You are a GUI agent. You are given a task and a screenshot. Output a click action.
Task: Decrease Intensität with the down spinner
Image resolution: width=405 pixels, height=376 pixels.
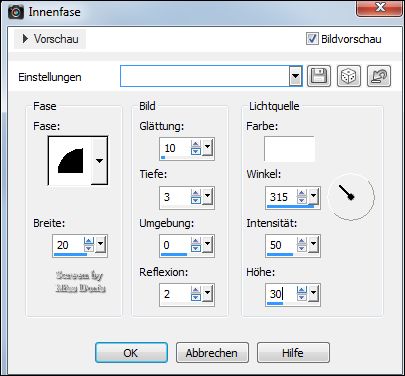coord(302,248)
